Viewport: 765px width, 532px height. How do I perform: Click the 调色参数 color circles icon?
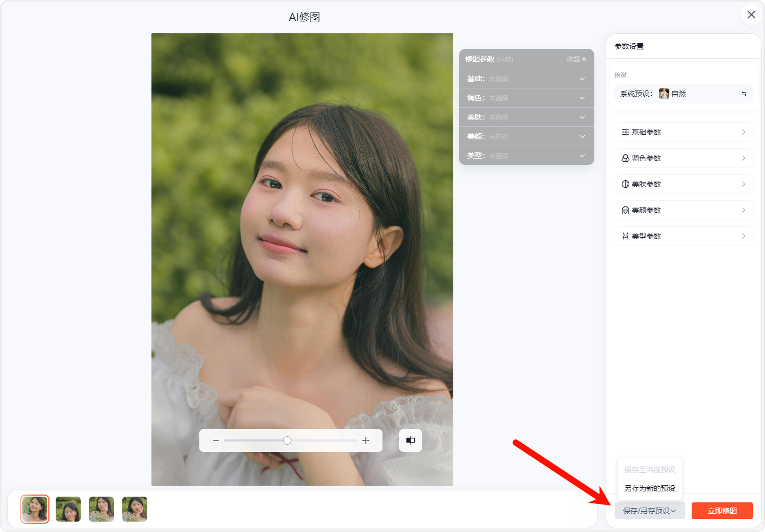coord(626,158)
